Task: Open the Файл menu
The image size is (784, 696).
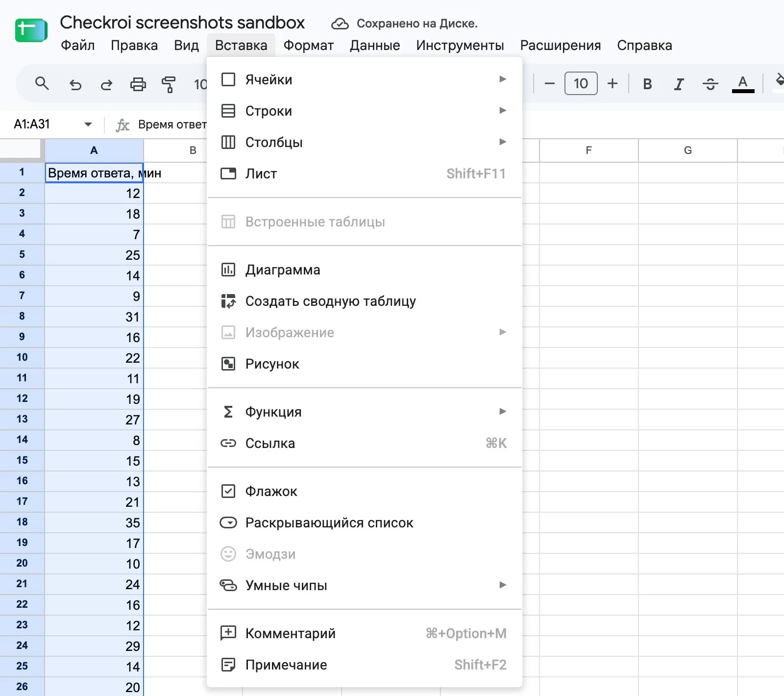Action: click(77, 46)
